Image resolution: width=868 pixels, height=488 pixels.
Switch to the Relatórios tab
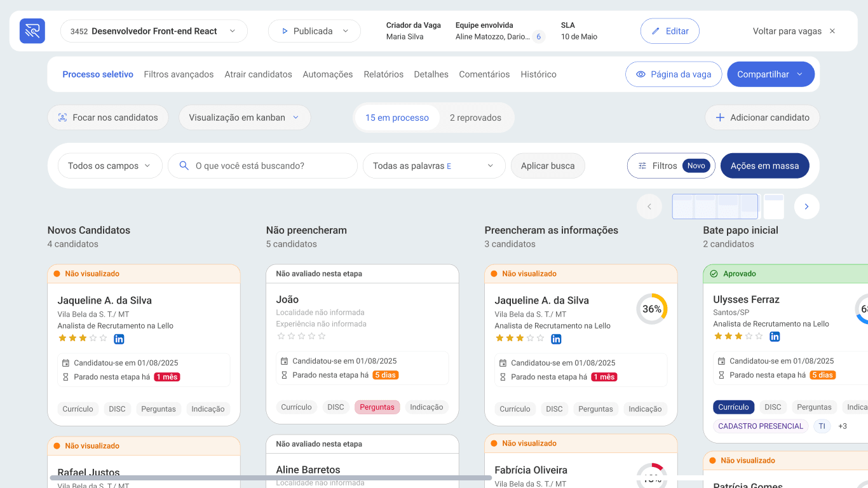pos(383,74)
